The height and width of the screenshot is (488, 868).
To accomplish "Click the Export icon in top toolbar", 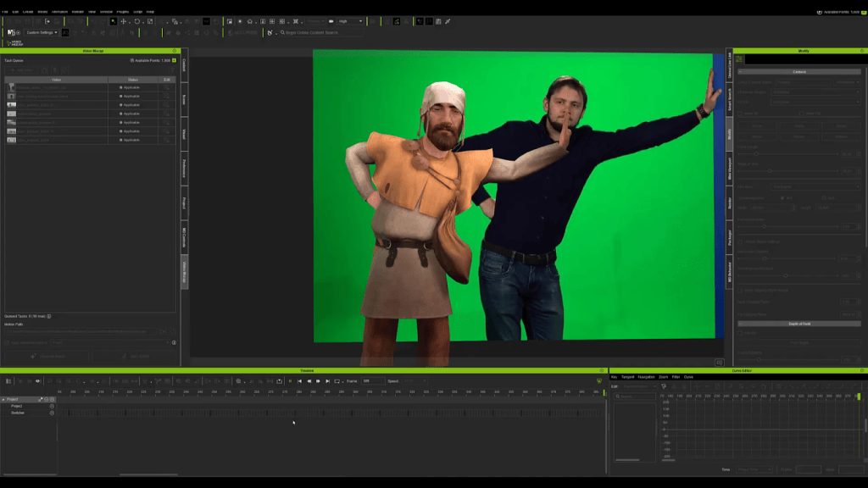I will tap(47, 21).
